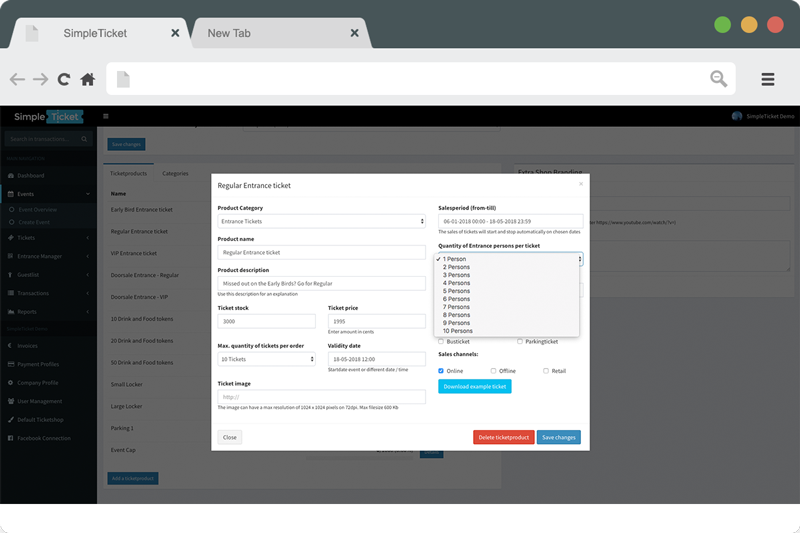Click the search icon in transactions search
Viewport: 800px width, 533px height.
coord(84,139)
